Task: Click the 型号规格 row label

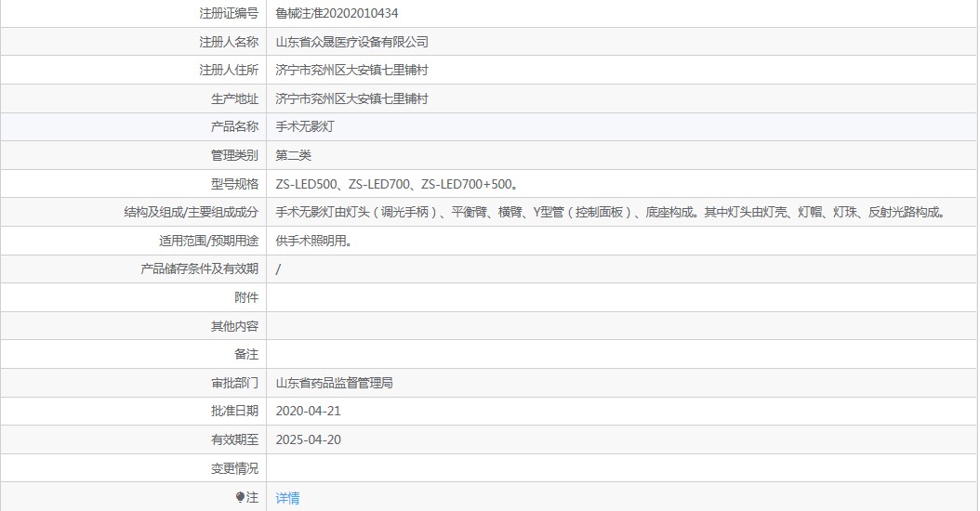Action: pos(234,184)
